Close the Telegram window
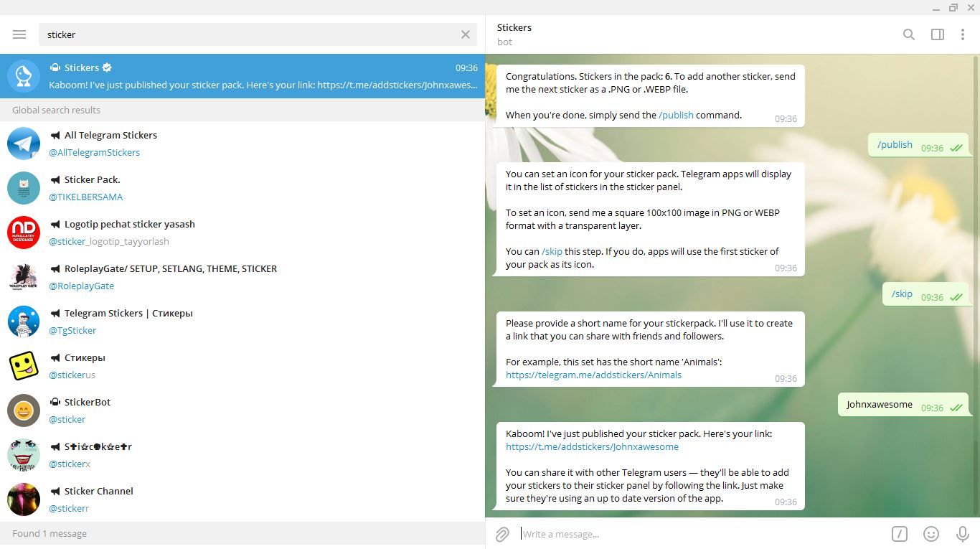 (x=971, y=8)
